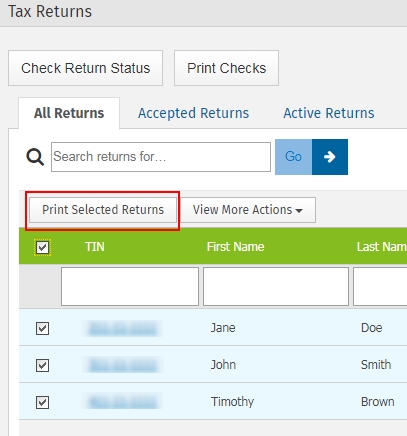Toggle the select-all checkbox in header
Viewport: 407px width, 436px height.
pos(42,247)
